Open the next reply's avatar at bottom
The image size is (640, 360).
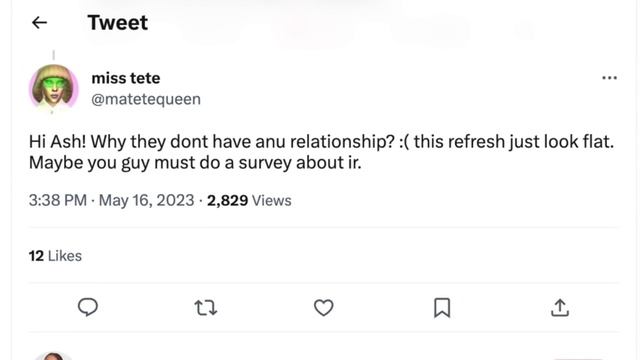click(53, 356)
